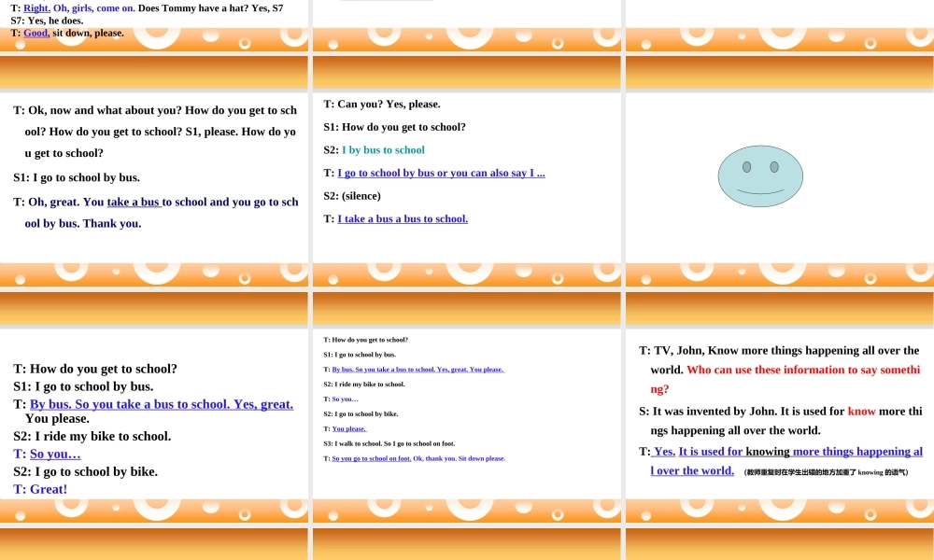This screenshot has width=934, height=560.
Task: Select the small Chinese note mentioning "knowing"
Action: click(827, 472)
